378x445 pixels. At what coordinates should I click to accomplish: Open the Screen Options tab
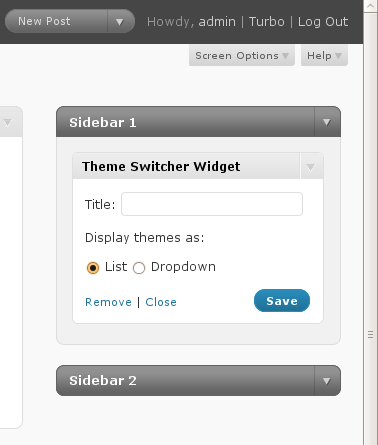[242, 55]
